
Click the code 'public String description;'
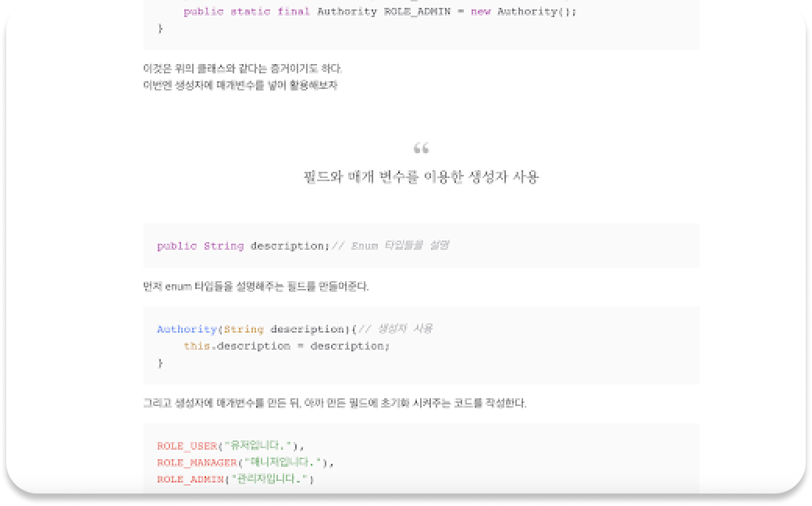(x=244, y=246)
